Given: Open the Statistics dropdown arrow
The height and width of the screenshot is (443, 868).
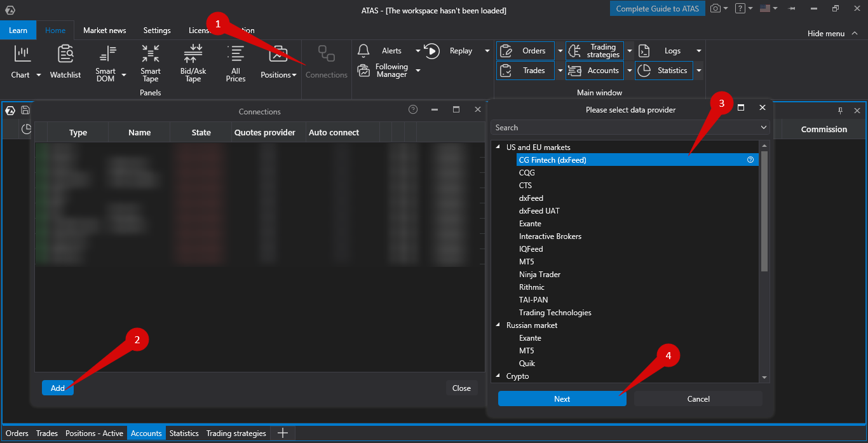Looking at the screenshot, I should tap(699, 71).
